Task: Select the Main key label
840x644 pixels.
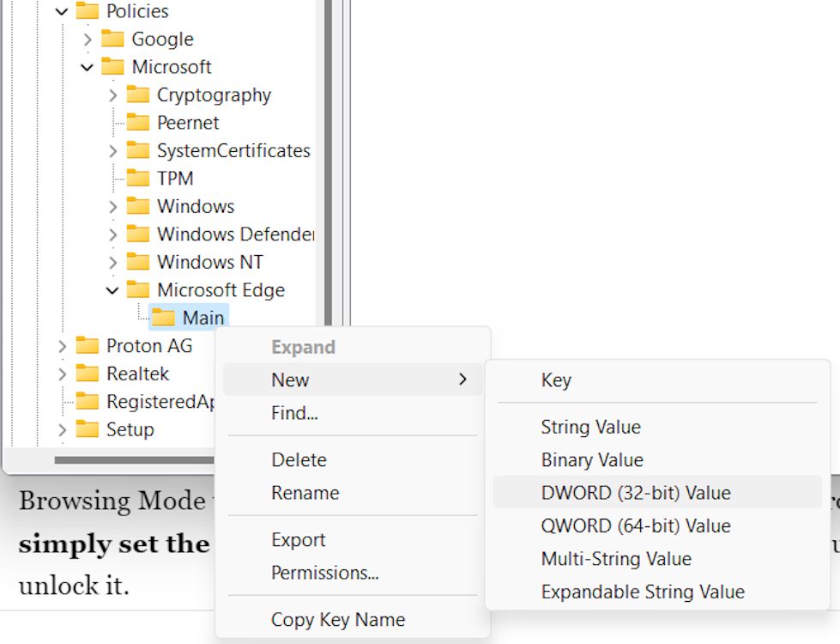Action: (203, 318)
